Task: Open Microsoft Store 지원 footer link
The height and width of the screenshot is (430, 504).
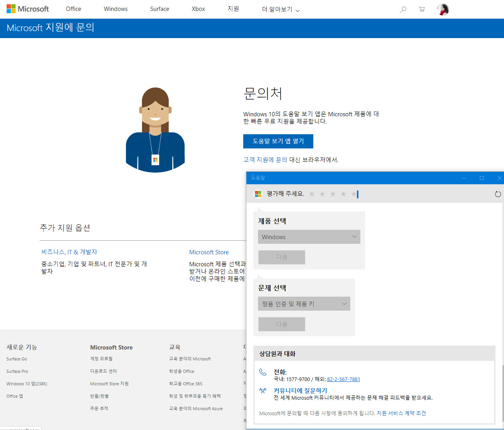Action: tap(109, 384)
